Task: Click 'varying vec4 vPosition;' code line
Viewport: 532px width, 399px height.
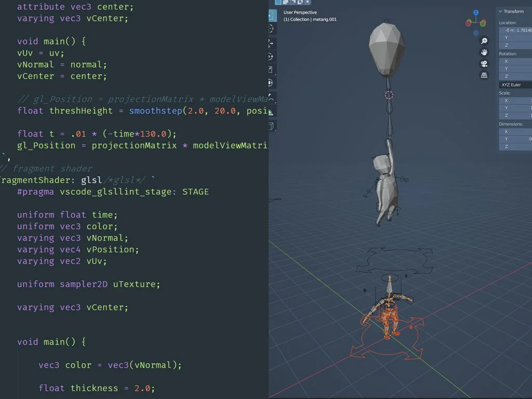Action: tap(78, 249)
